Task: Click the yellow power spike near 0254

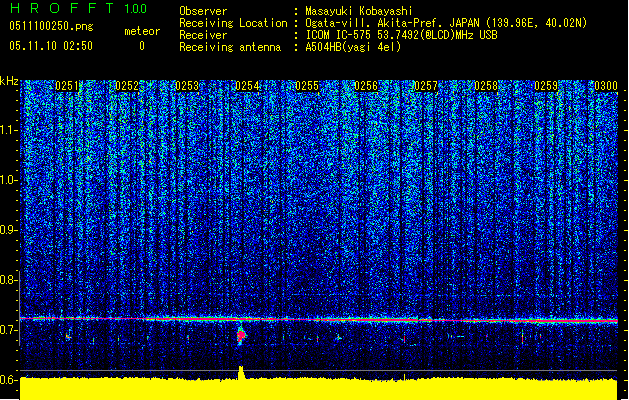Action: (241, 372)
